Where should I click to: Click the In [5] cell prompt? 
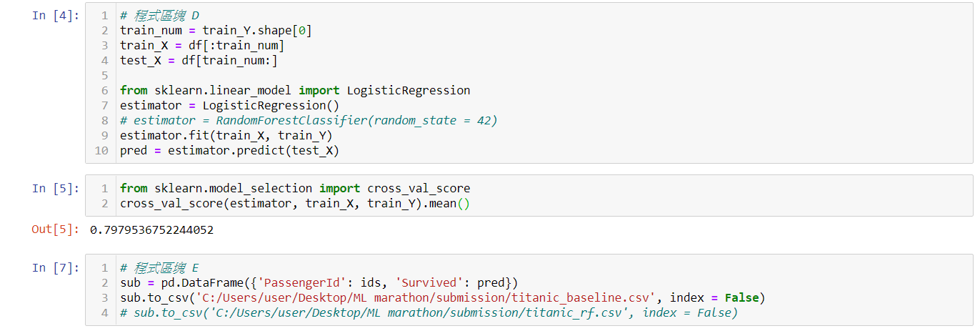(x=56, y=189)
